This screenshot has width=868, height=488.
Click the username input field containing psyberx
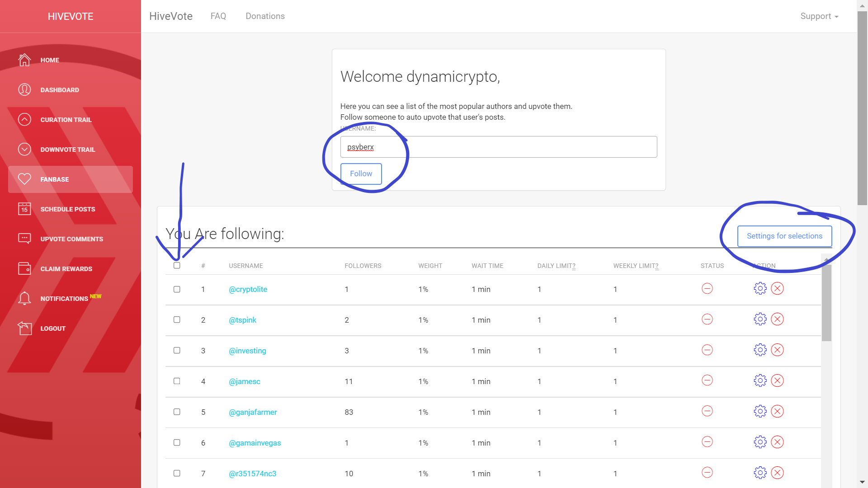499,147
